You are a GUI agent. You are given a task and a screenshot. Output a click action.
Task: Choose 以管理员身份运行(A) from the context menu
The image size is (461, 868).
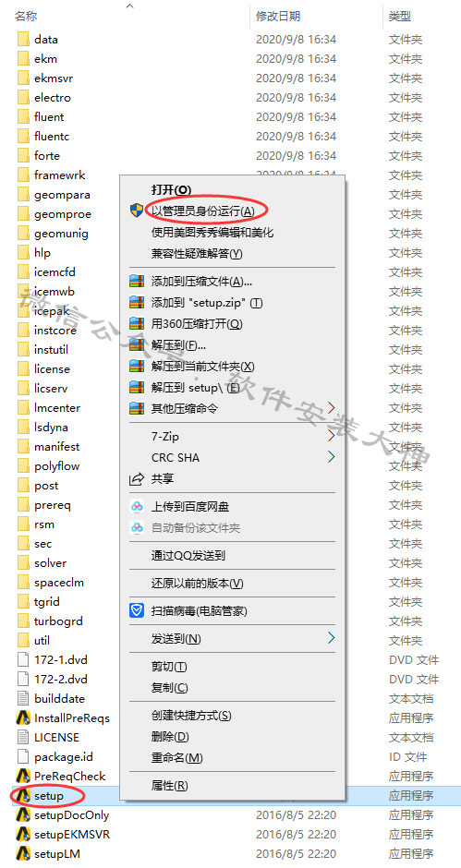(203, 211)
